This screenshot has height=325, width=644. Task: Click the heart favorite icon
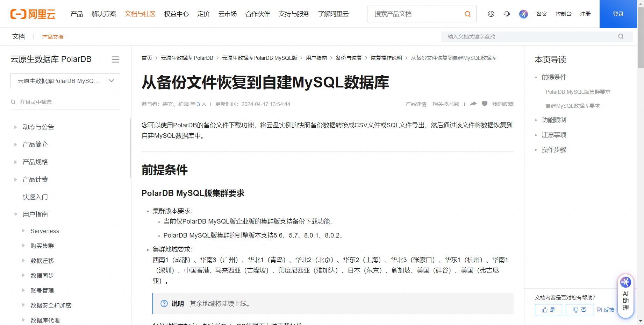tap(485, 104)
